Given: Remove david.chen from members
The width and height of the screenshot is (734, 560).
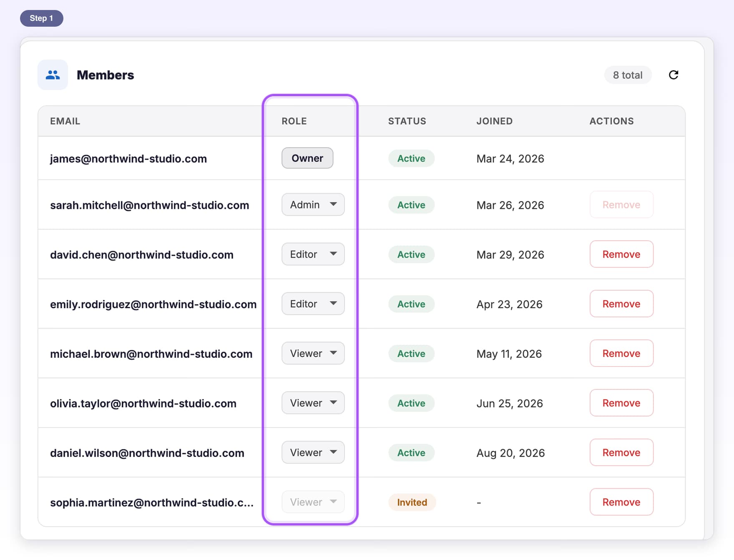Looking at the screenshot, I should [621, 254].
